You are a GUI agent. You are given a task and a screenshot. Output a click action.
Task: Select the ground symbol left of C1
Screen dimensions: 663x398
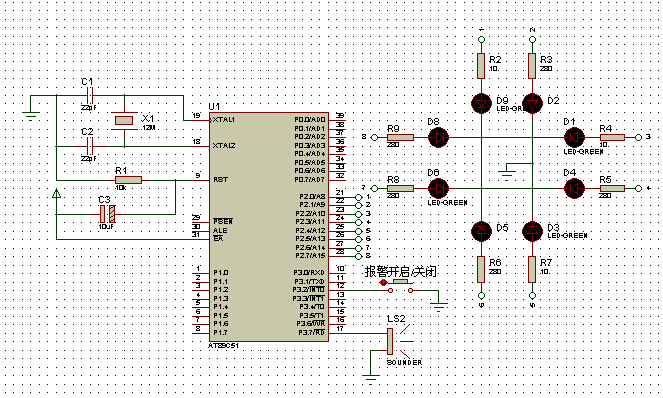tap(30, 114)
